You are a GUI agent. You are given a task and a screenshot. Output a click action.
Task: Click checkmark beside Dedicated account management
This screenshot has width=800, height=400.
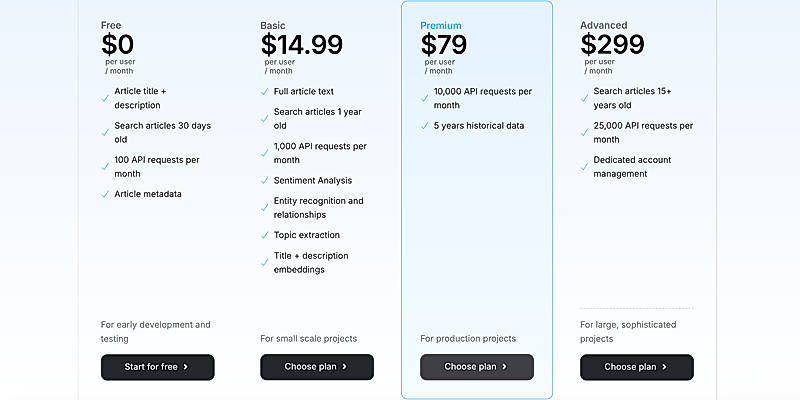click(x=585, y=160)
